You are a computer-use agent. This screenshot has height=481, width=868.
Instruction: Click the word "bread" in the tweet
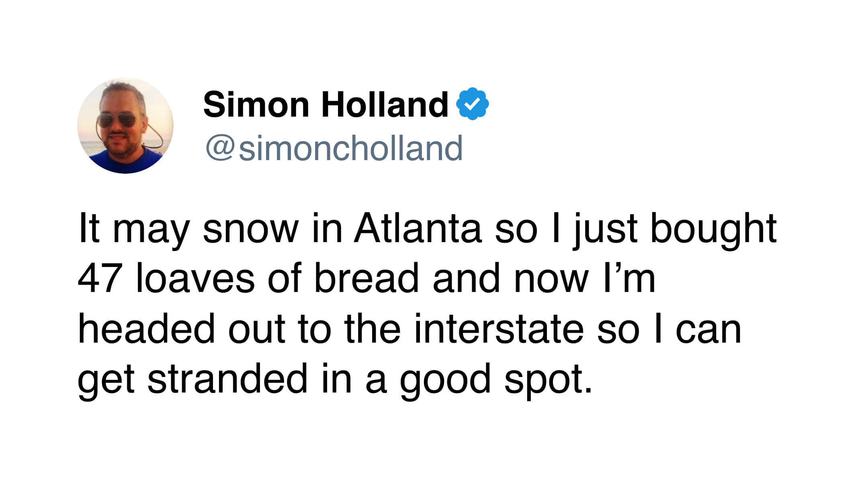point(366,278)
